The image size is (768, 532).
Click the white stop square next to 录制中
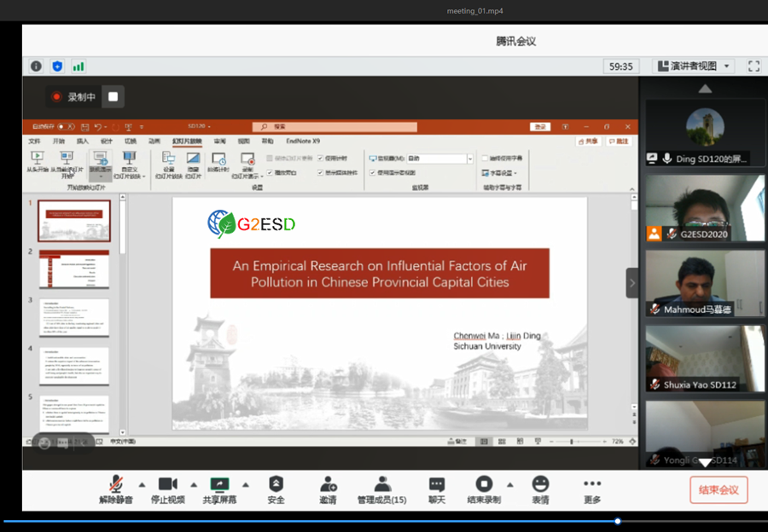coord(113,96)
